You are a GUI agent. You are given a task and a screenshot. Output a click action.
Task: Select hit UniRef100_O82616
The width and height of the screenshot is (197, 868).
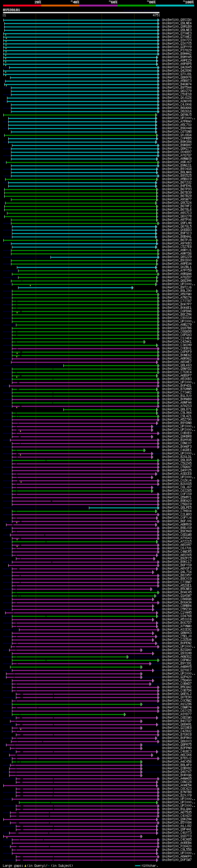tap(177, 111)
